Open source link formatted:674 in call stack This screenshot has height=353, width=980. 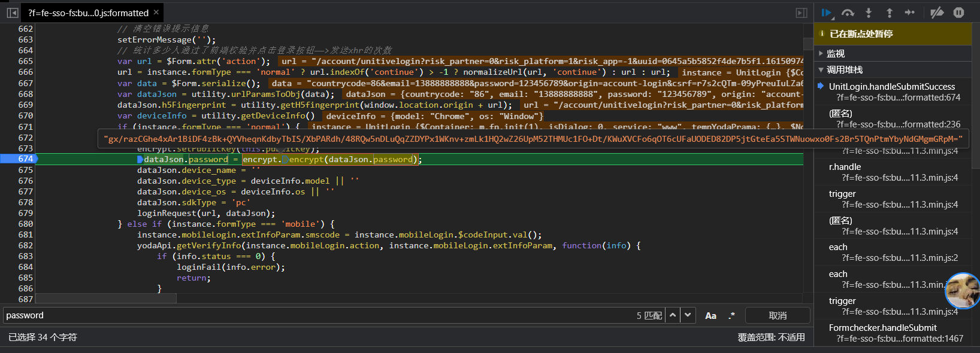[x=899, y=98]
